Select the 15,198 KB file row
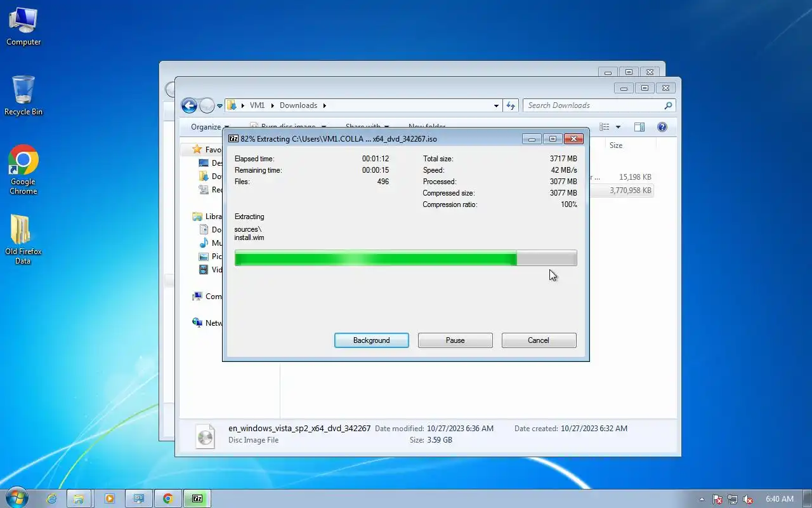The width and height of the screenshot is (812, 508). tap(622, 177)
